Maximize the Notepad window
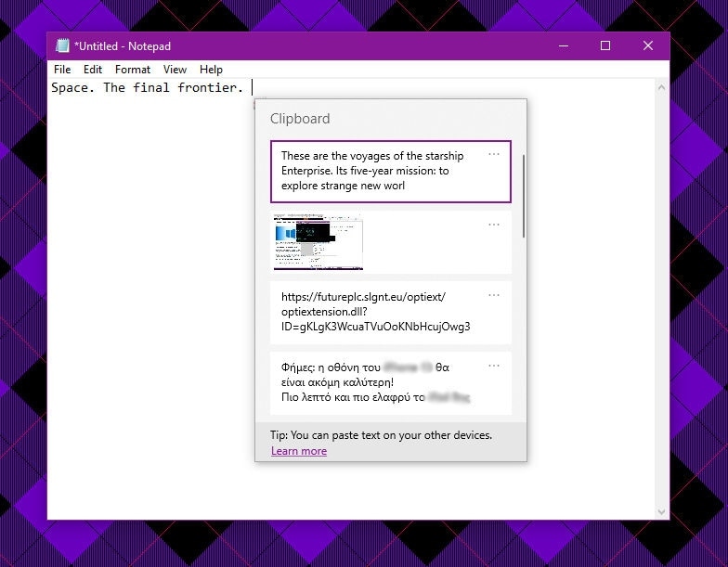Viewport: 728px width, 567px height. point(605,45)
